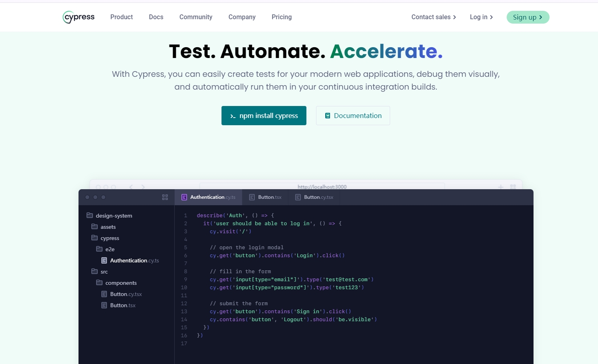The height and width of the screenshot is (364, 598).
Task: Select the assets folder
Action: 104,227
